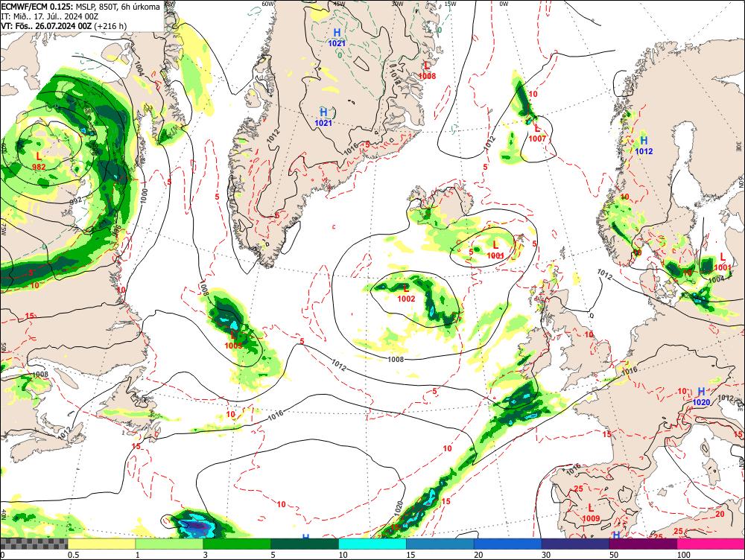The width and height of the screenshot is (745, 560).
Task: Select the low pressure label L 1009 over Spain
Action: click(591, 513)
